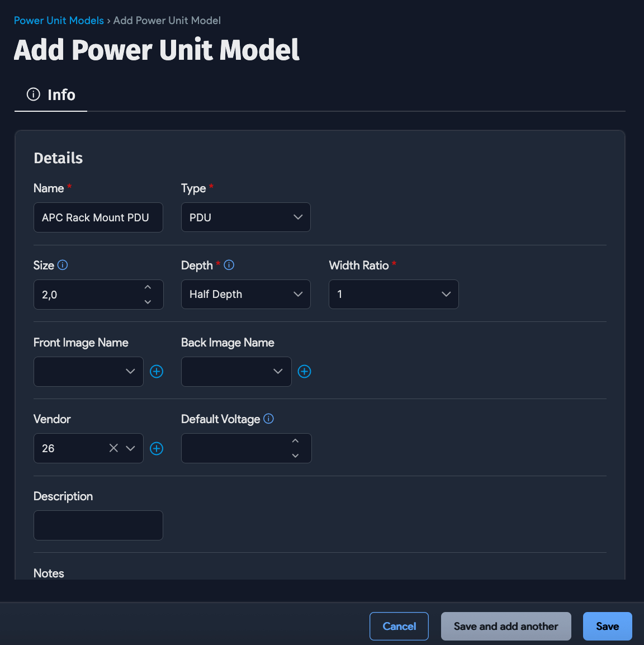Image resolution: width=644 pixels, height=645 pixels.
Task: Click the Info tab's circular info icon
Action: [x=32, y=94]
